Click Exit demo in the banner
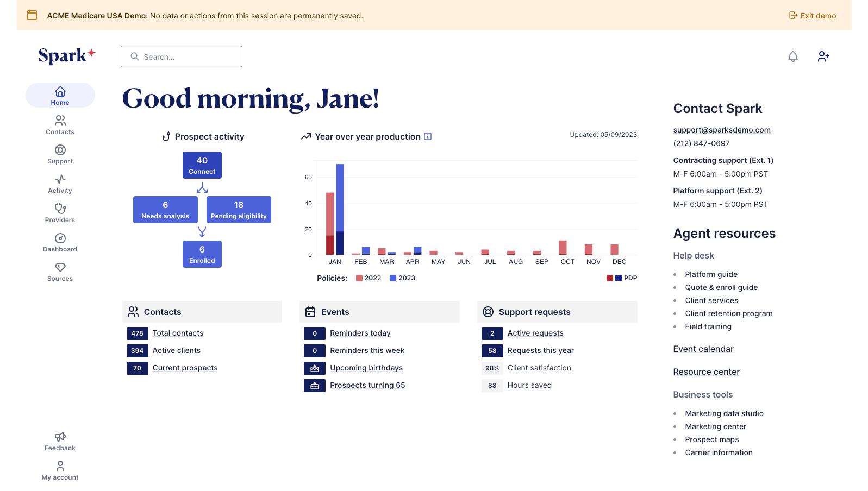 tap(813, 16)
